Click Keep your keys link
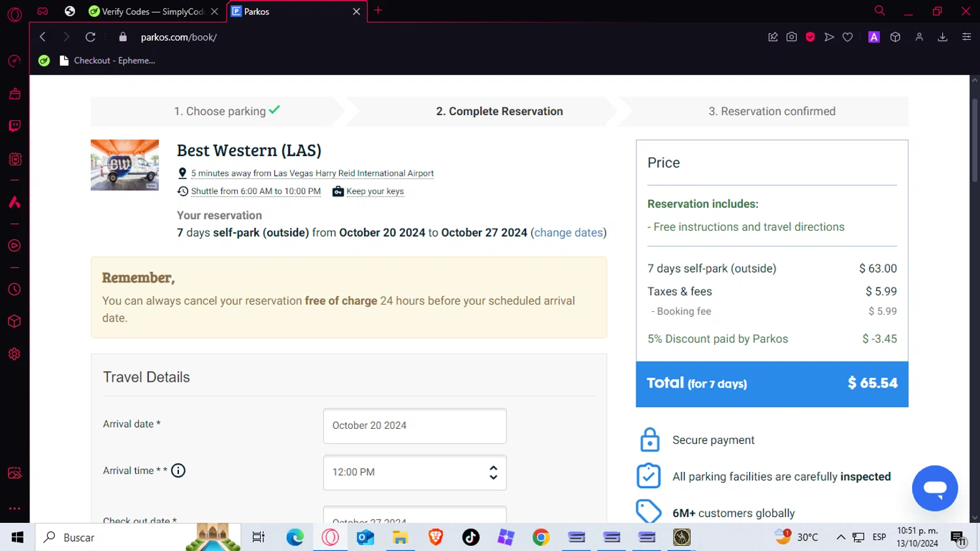The width and height of the screenshot is (980, 551). click(x=375, y=192)
